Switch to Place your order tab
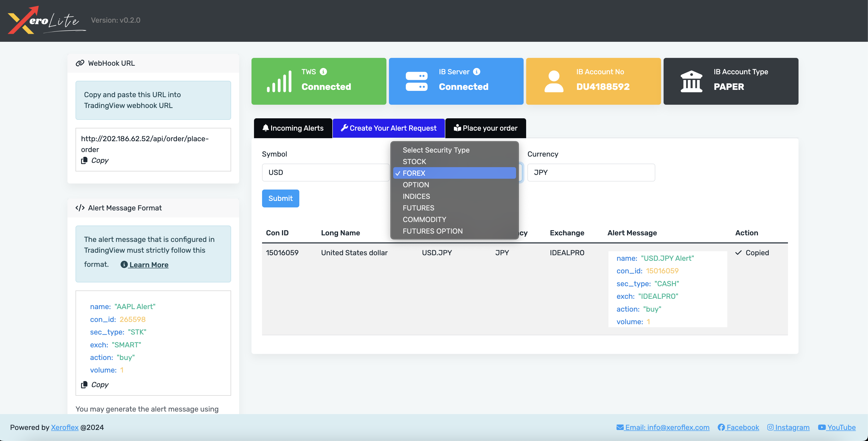 pos(485,128)
